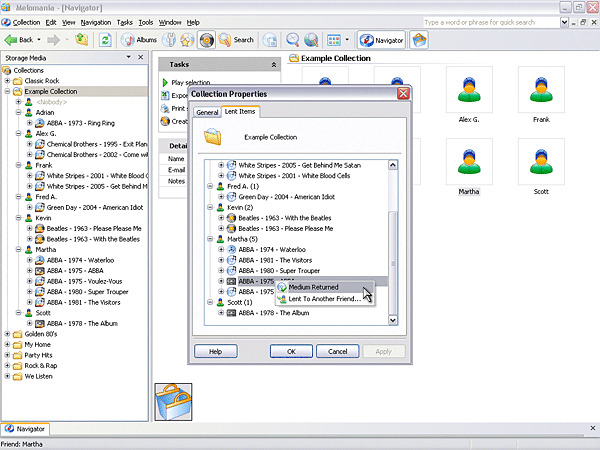This screenshot has width=600, height=450.
Task: Expand the Golden 80's folder in tree
Action: coord(8,332)
